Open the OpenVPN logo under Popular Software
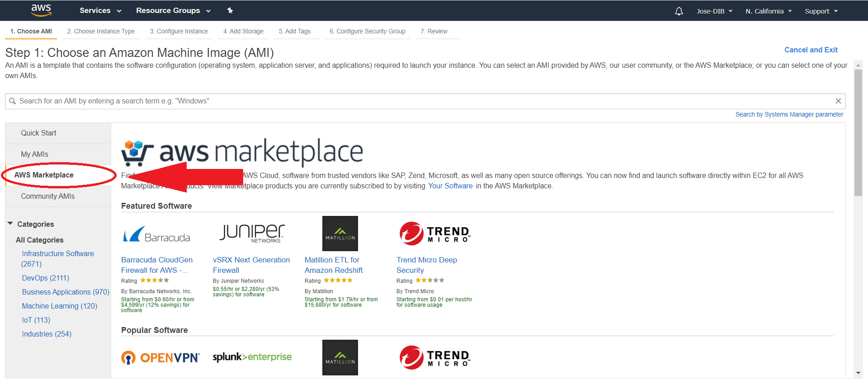Image resolution: width=868 pixels, height=379 pixels. click(160, 358)
